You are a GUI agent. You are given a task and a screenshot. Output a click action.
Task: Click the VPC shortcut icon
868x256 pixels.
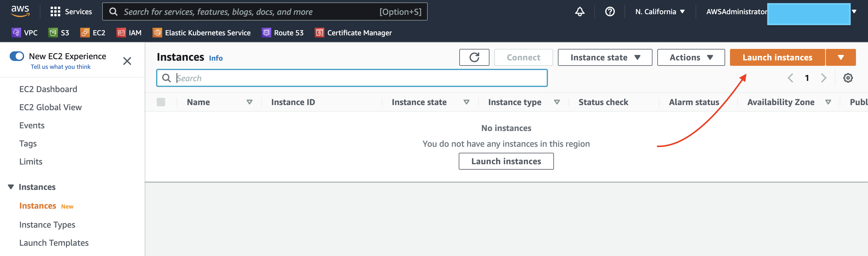click(x=16, y=32)
